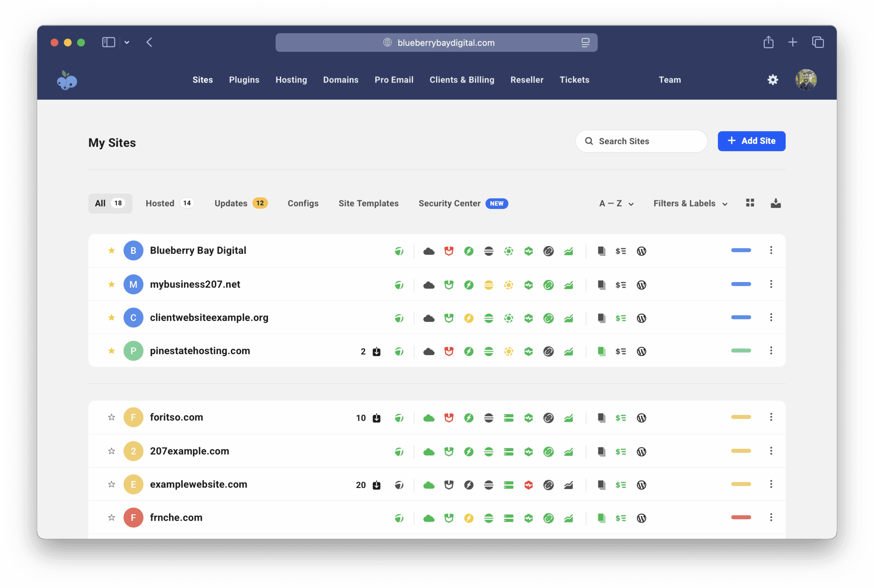
Task: Open three-dot menu for mybusiness207.net
Action: click(771, 284)
